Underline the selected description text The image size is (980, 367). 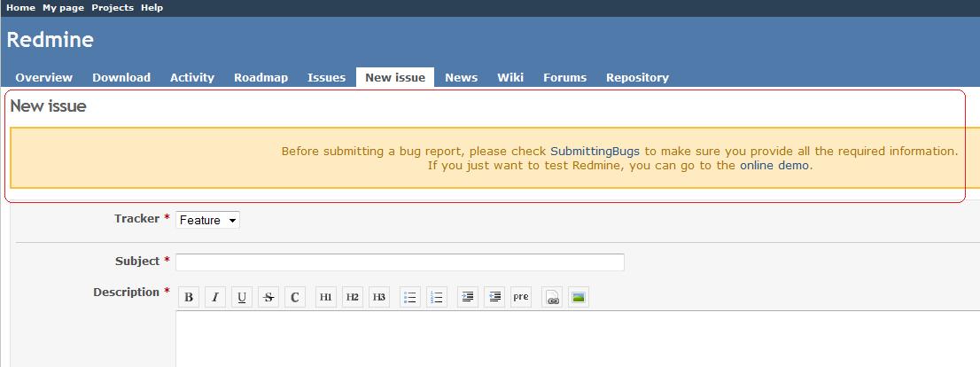point(242,297)
